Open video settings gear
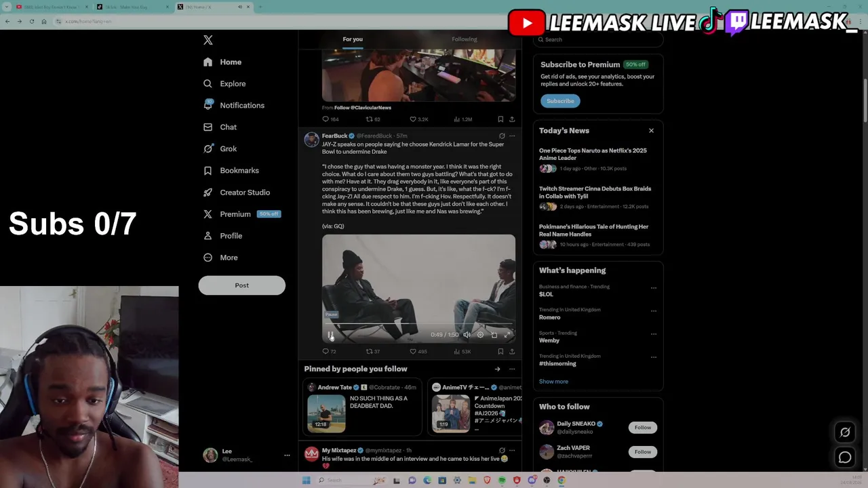Screen dimensions: 868x488 [x=480, y=334]
